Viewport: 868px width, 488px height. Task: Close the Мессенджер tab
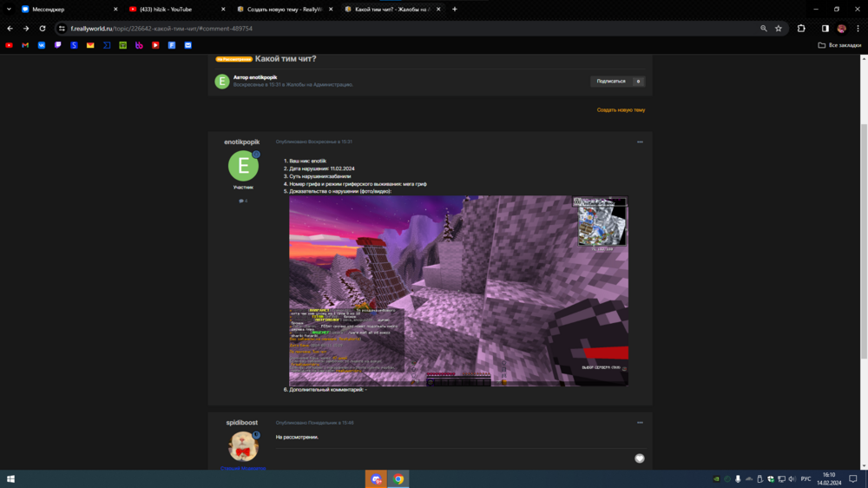pos(115,9)
